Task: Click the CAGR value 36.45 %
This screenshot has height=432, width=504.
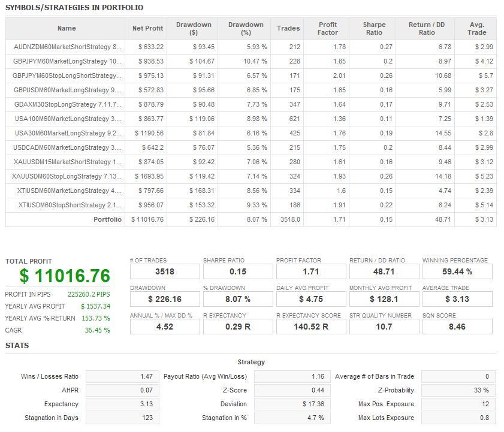Action: coord(98,330)
